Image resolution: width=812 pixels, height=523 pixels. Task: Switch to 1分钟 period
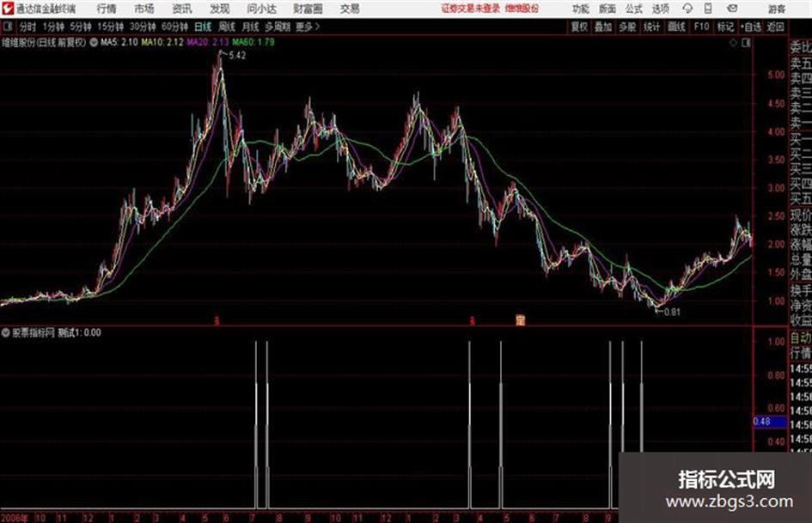coord(53,27)
